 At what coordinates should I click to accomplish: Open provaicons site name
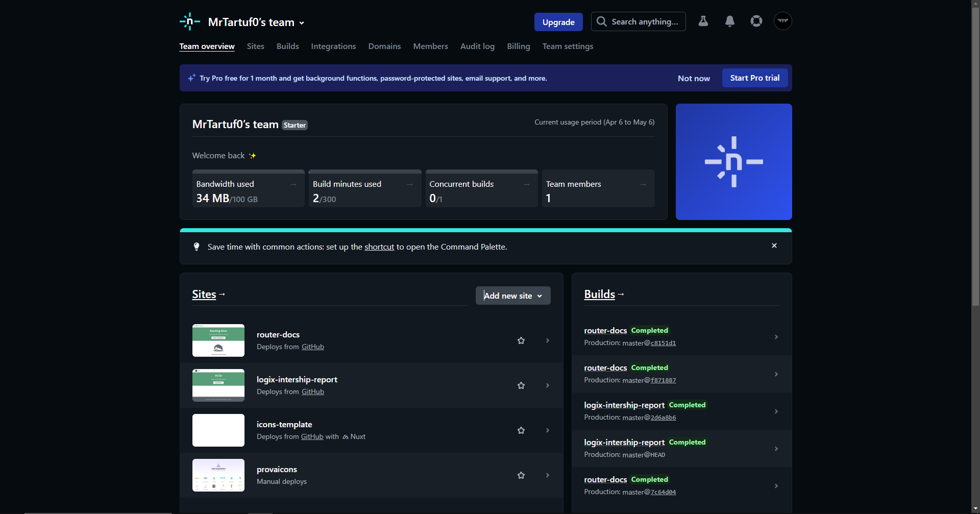277,470
